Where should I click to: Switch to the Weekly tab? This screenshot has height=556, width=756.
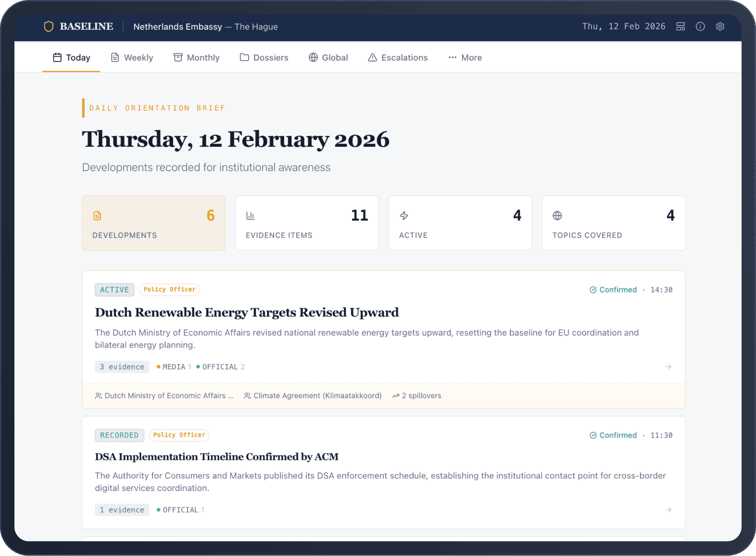pyautogui.click(x=132, y=58)
